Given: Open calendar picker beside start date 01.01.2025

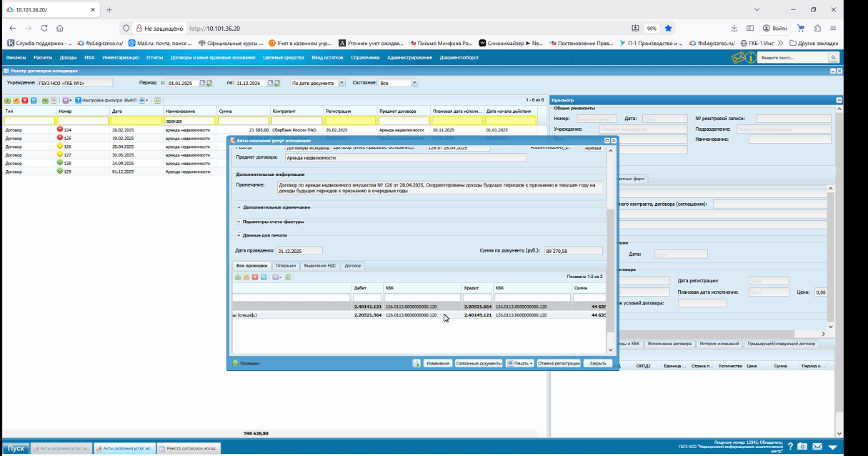Looking at the screenshot, I should click(x=202, y=83).
